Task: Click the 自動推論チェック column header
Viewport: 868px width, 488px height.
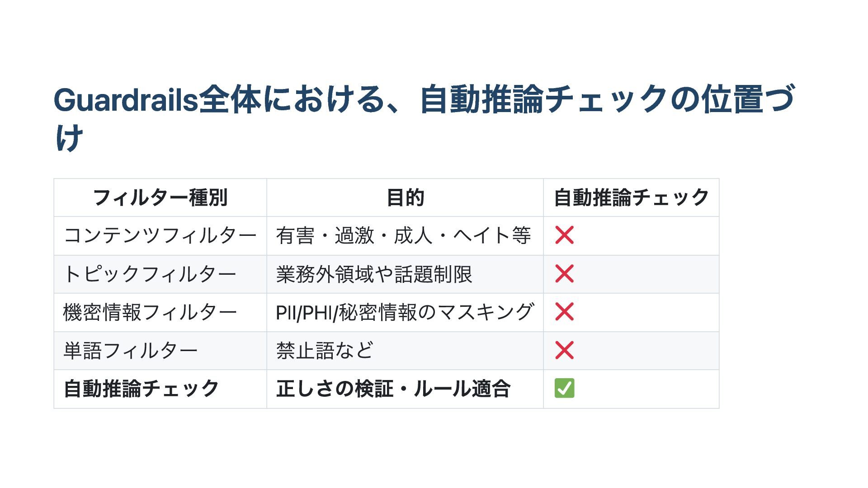Action: coord(631,198)
